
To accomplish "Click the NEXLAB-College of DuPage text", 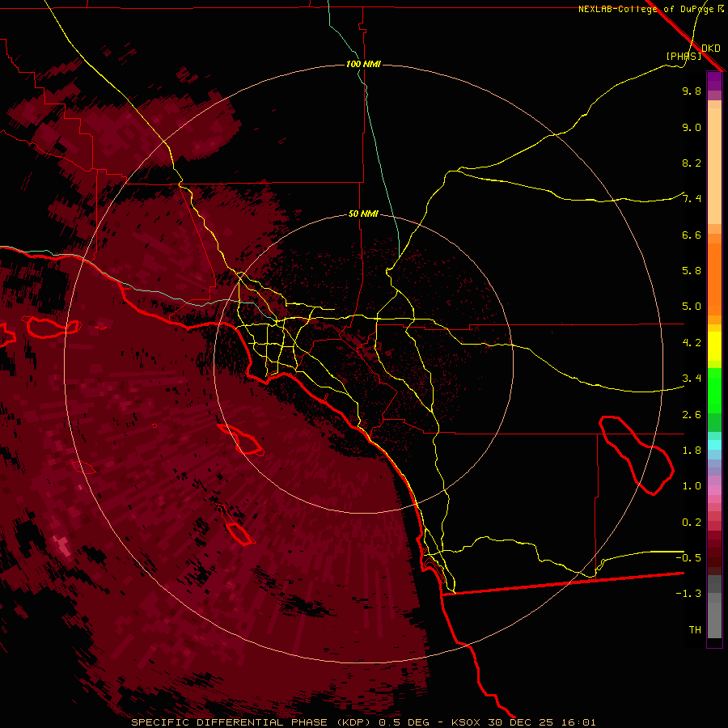I will pos(647,9).
